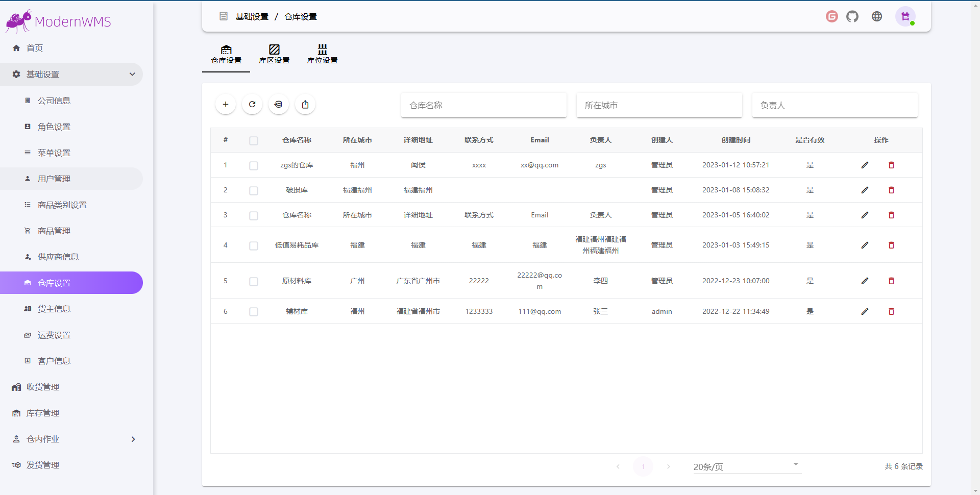Check the checkbox for 低值易耗品库 row
The image size is (980, 495).
[x=254, y=246]
